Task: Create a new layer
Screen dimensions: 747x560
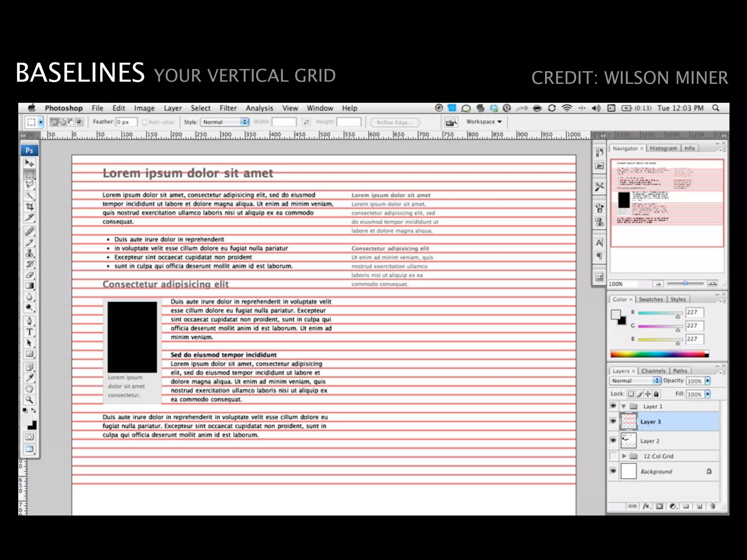Action: pos(700,506)
